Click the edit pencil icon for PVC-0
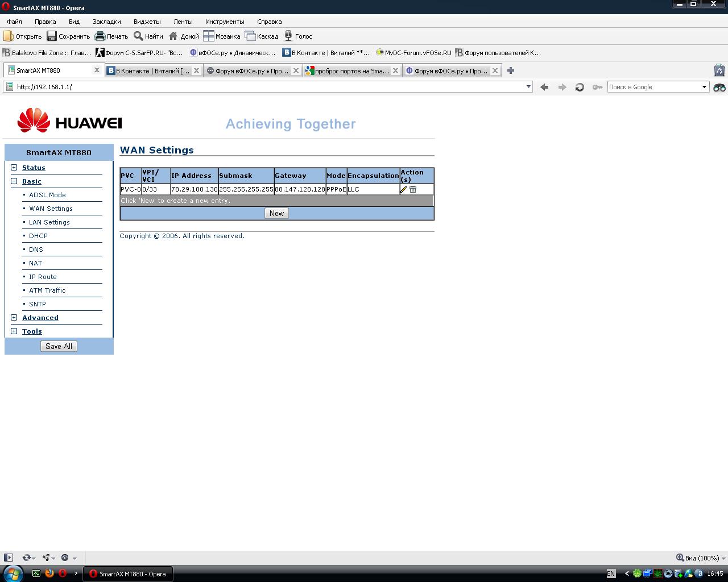Viewport: 728px width, 582px height. tap(404, 189)
